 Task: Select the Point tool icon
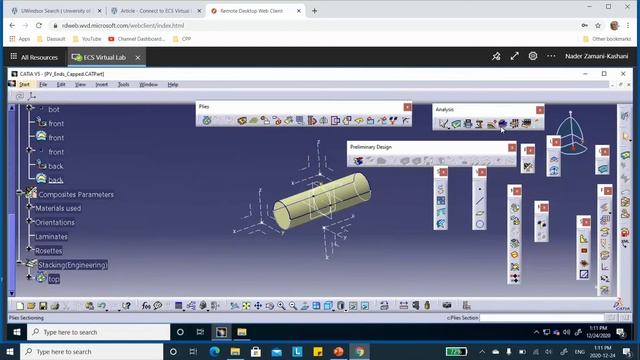(480, 189)
